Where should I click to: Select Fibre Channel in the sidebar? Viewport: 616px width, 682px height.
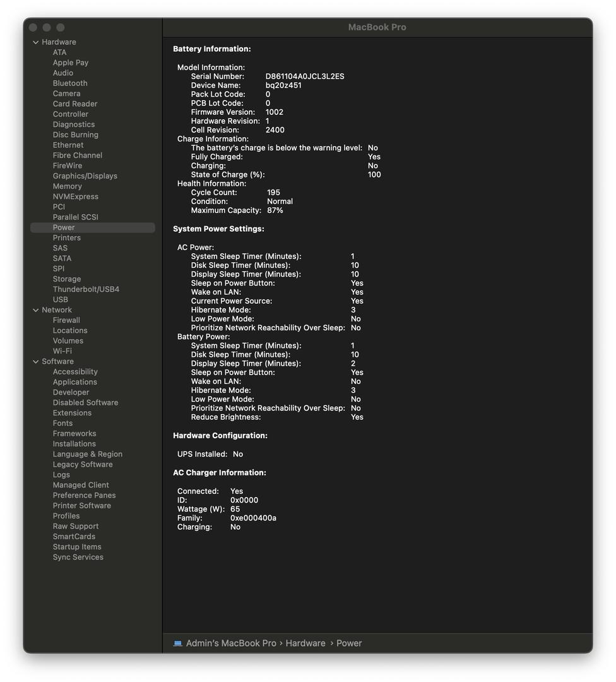coord(78,155)
